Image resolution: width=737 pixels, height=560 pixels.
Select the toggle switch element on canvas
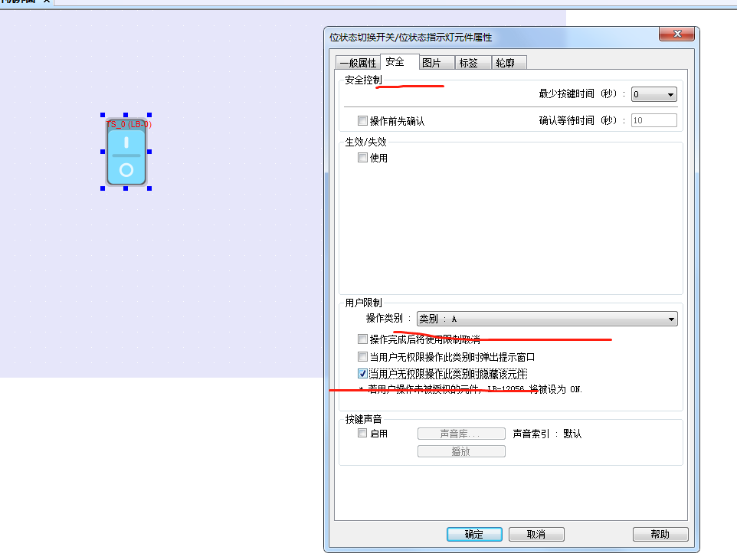pos(126,157)
